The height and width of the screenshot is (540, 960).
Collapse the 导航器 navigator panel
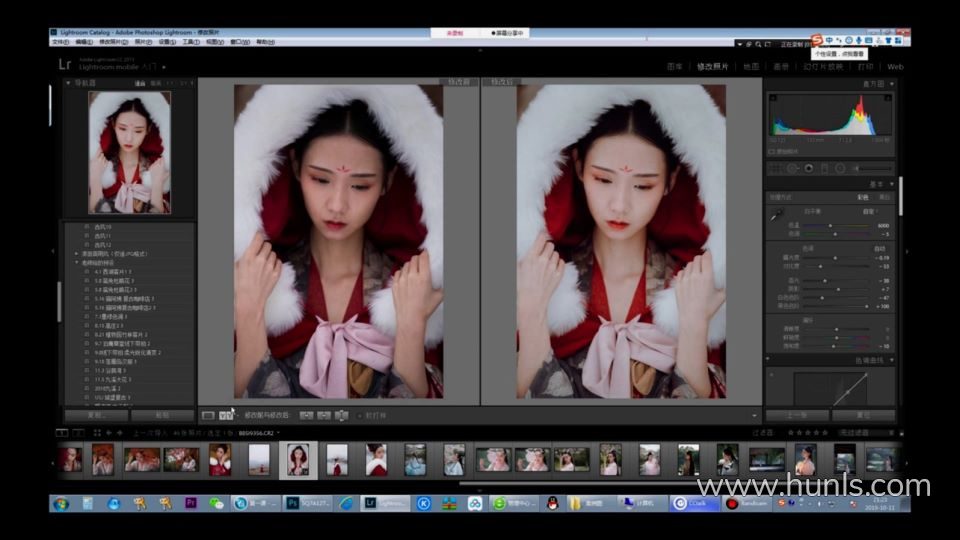point(69,83)
